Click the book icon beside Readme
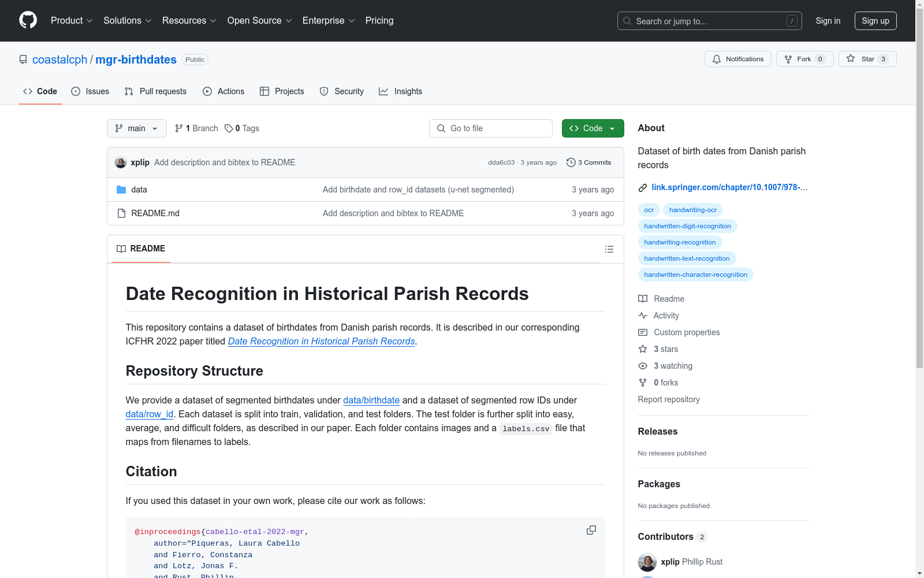Viewport: 924px width, 578px height. (643, 299)
